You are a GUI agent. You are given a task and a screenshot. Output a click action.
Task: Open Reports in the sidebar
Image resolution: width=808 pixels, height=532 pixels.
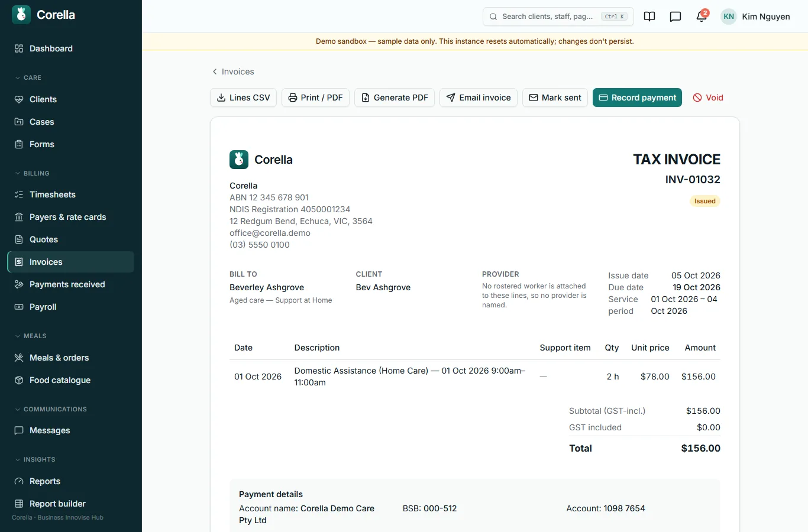tap(71, 481)
